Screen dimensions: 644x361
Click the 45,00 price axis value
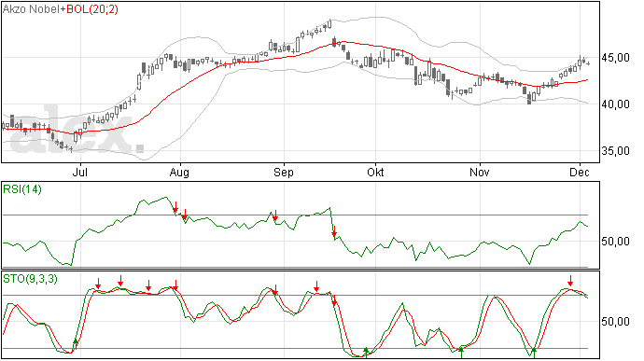[x=615, y=58]
